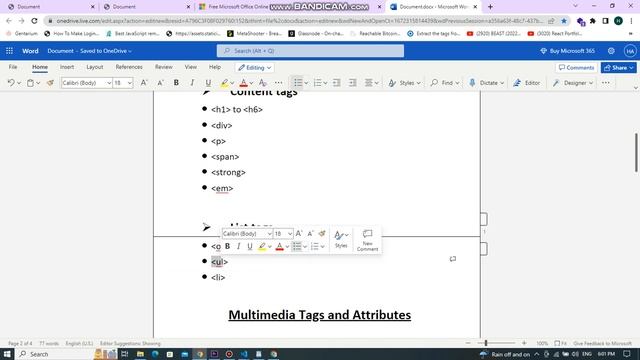Click the comment marker in page margin
This screenshot has height=360, width=640.
coord(453,259)
